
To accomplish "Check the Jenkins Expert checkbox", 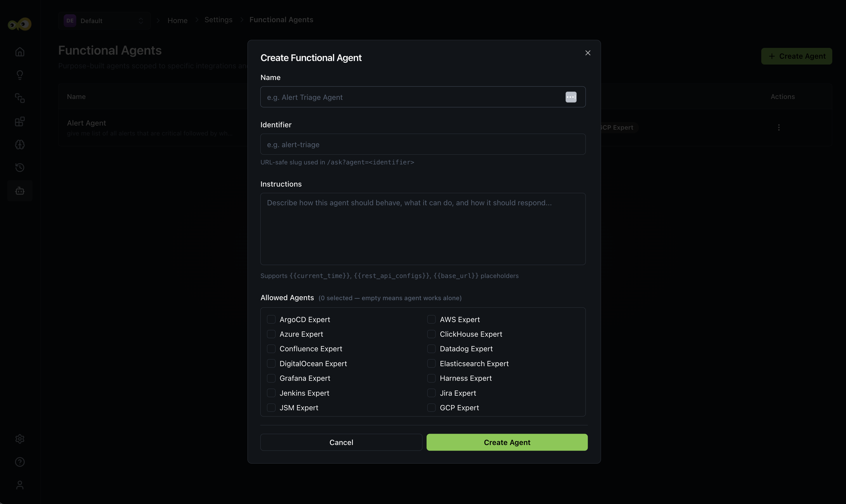I will 271,393.
